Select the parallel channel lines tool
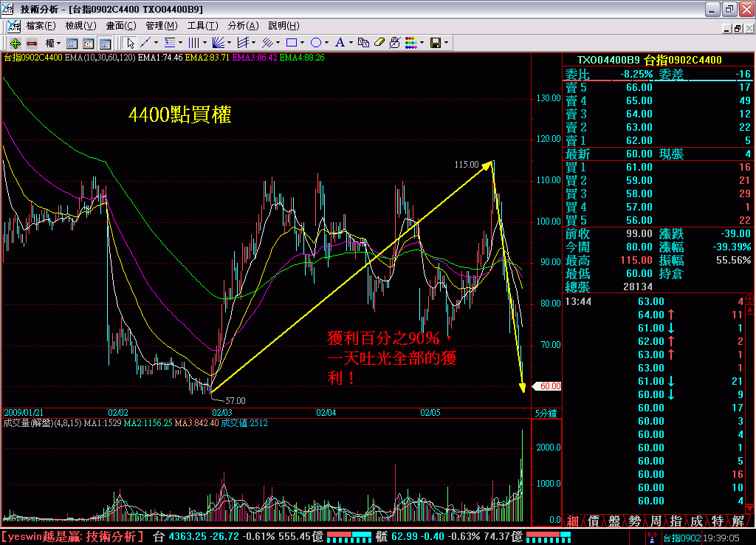This screenshot has width=756, height=545. [243, 43]
